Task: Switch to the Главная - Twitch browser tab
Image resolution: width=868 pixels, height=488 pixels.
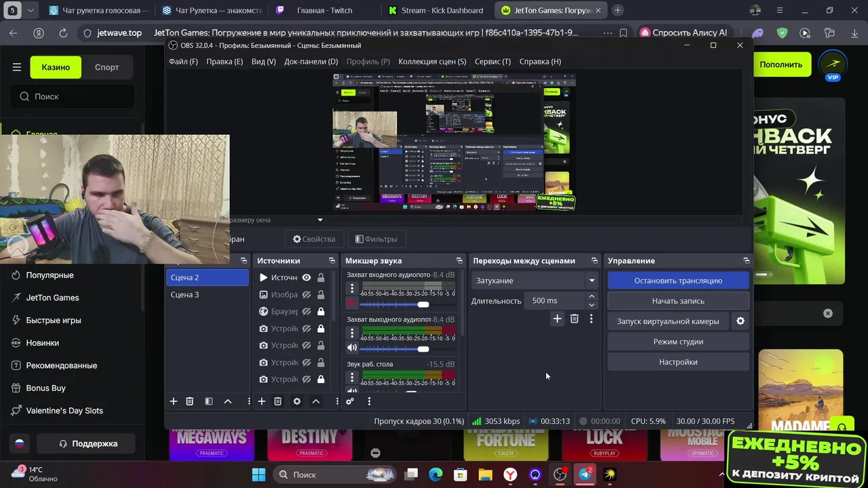Action: click(325, 10)
